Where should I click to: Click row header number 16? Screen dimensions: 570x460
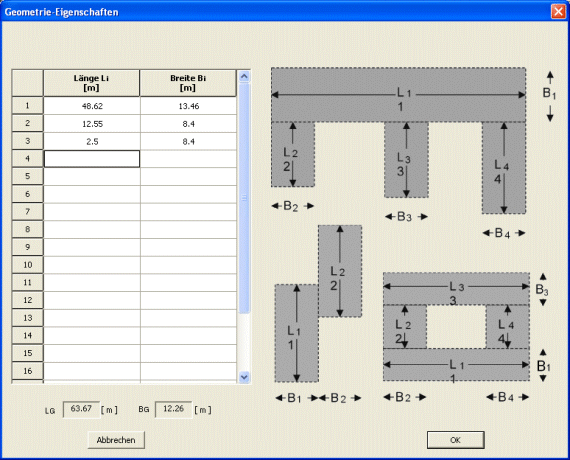[28, 371]
